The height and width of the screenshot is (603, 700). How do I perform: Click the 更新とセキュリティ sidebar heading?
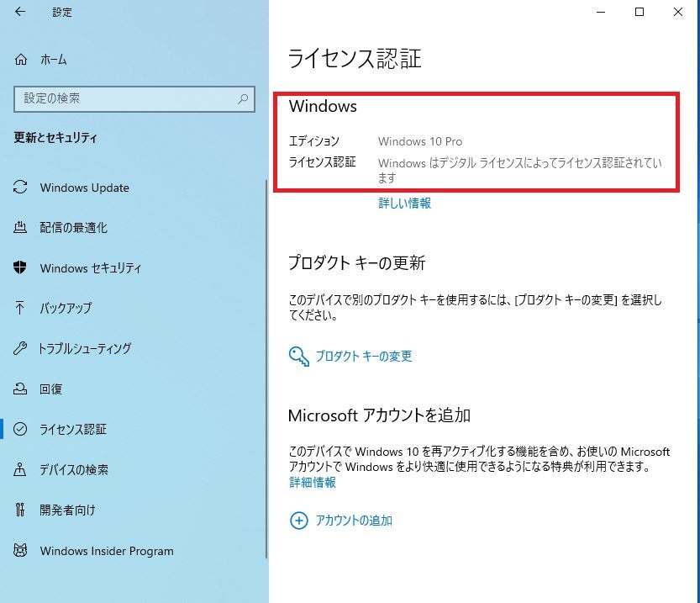[55, 138]
